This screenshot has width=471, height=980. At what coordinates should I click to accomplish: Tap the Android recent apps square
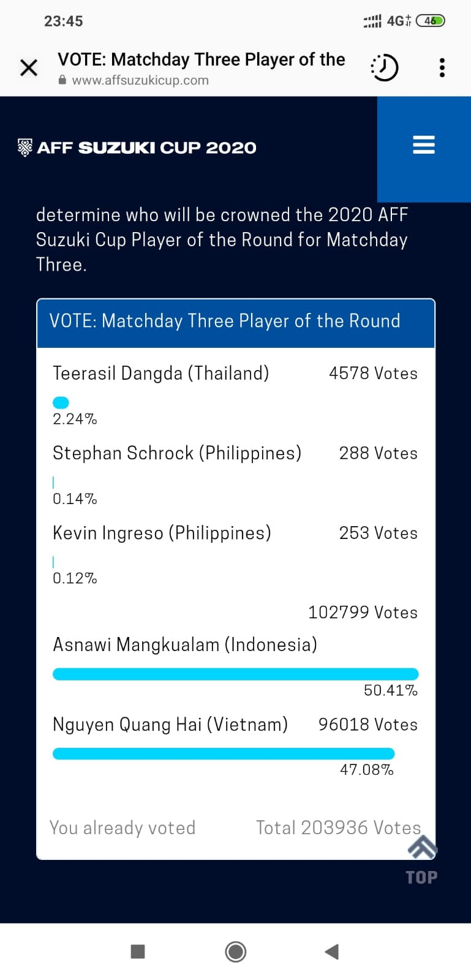tap(138, 951)
